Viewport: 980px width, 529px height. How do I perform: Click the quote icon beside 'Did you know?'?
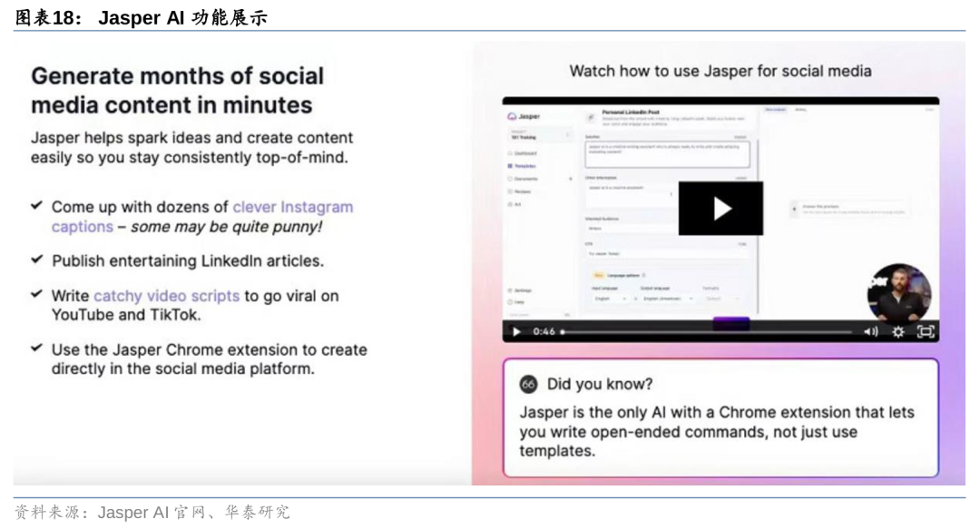[x=528, y=384]
